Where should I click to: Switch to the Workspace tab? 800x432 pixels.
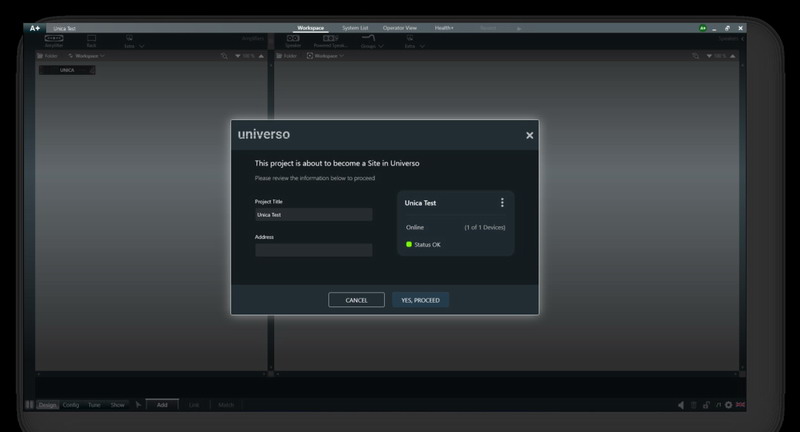pyautogui.click(x=311, y=28)
